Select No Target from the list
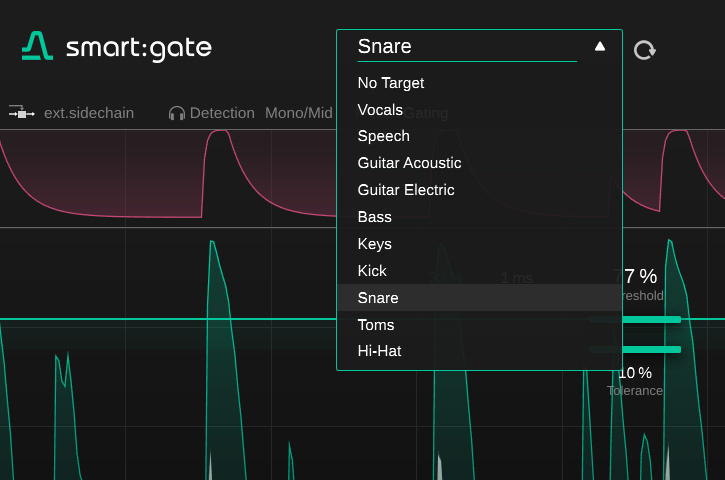Image resolution: width=725 pixels, height=480 pixels. (391, 83)
